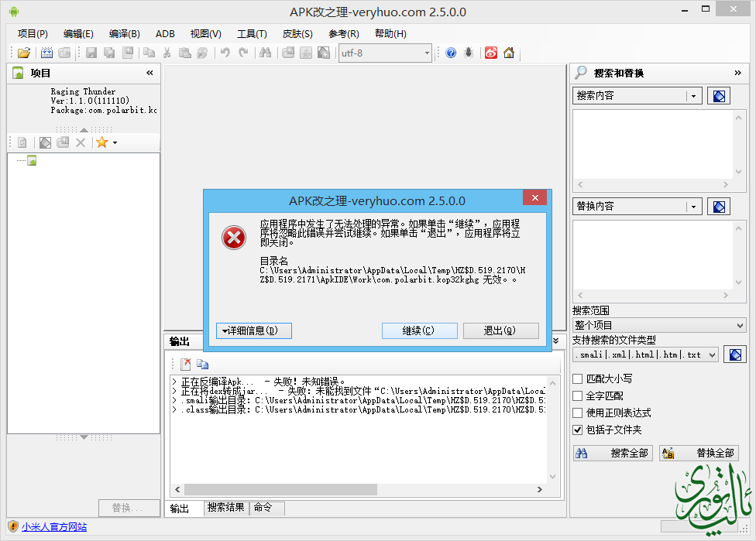The image size is (756, 541).
Task: Collapse the 项目 panel with double chevron
Action: point(150,73)
